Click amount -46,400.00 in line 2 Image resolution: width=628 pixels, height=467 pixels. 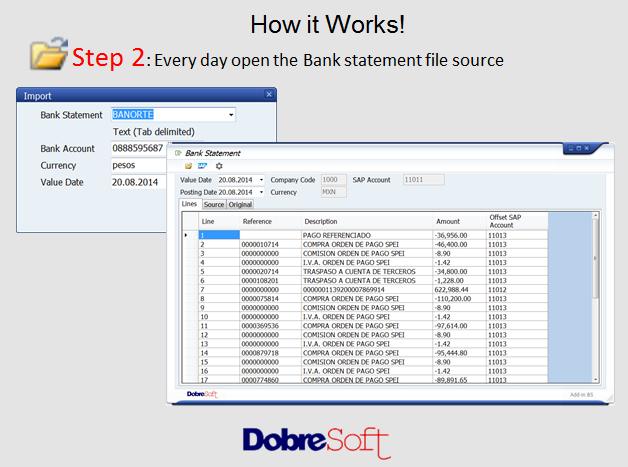pos(459,244)
